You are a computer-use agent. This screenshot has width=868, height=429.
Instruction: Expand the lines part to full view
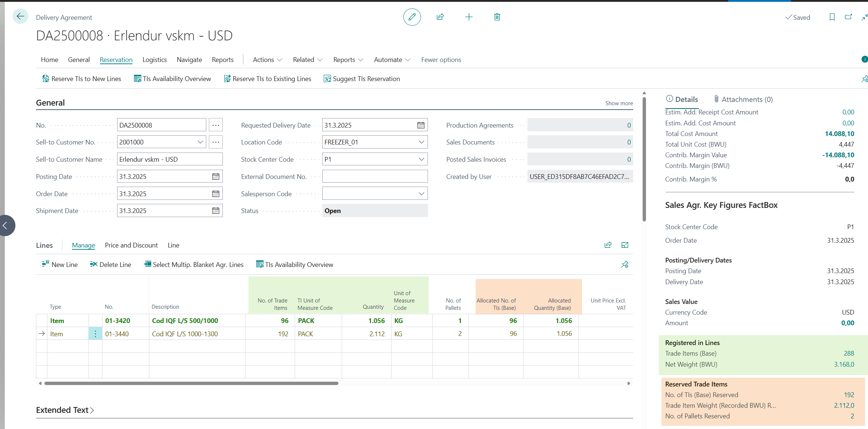pos(625,245)
